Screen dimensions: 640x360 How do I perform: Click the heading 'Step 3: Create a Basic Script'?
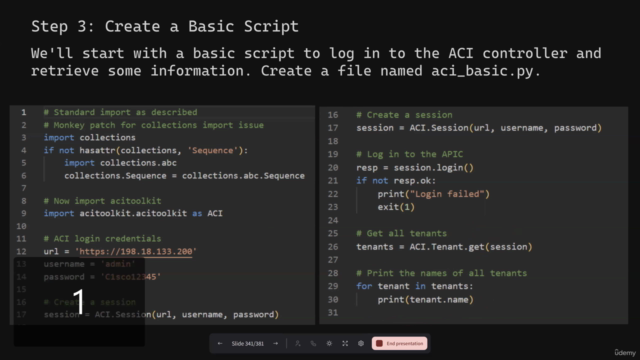(165, 26)
